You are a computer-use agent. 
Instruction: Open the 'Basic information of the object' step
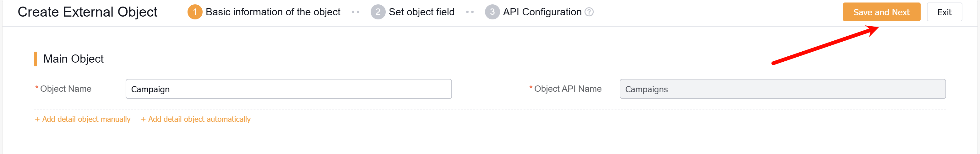273,12
